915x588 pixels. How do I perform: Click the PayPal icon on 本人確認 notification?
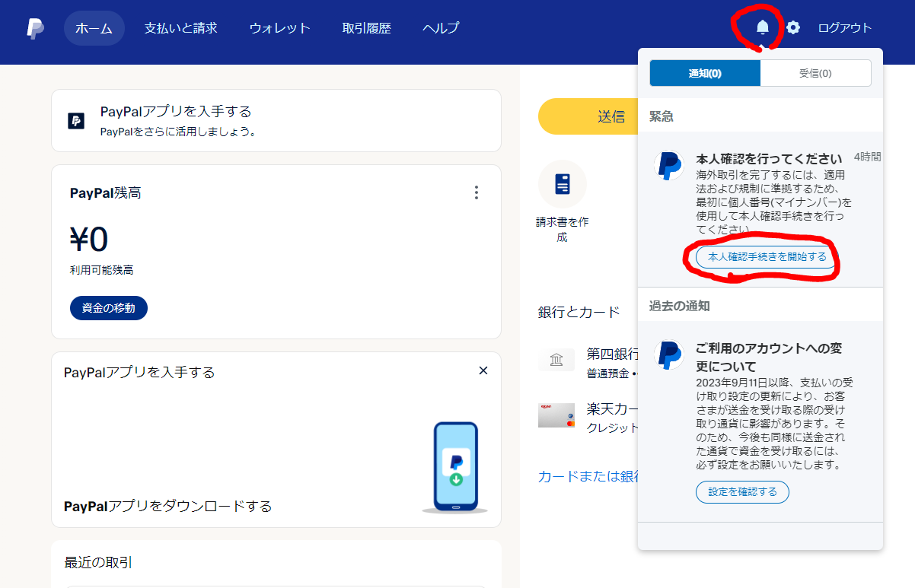pyautogui.click(x=668, y=167)
